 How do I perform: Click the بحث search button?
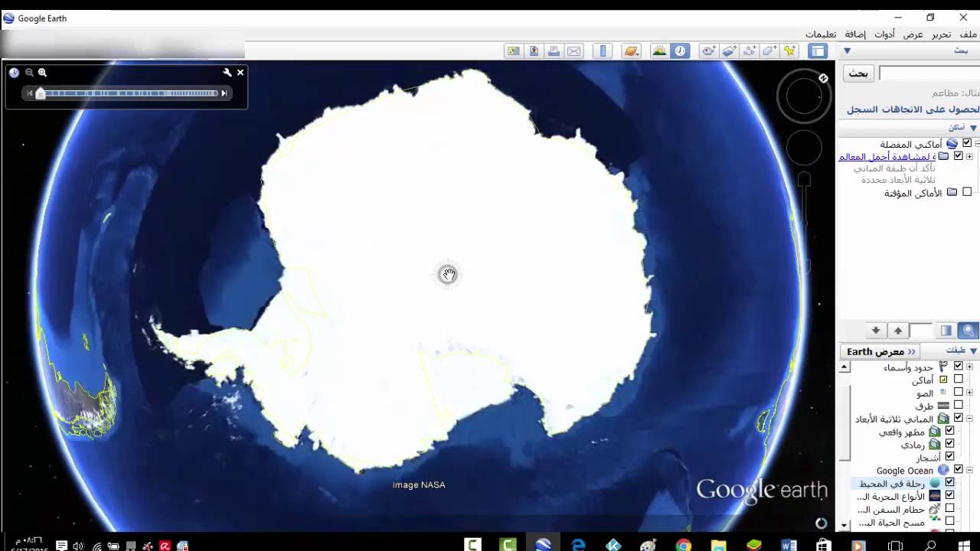859,73
